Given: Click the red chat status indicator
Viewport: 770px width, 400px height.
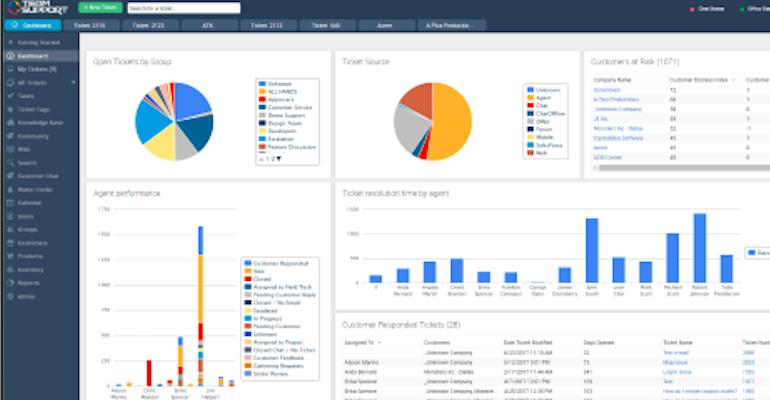Looking at the screenshot, I should pos(692,9).
